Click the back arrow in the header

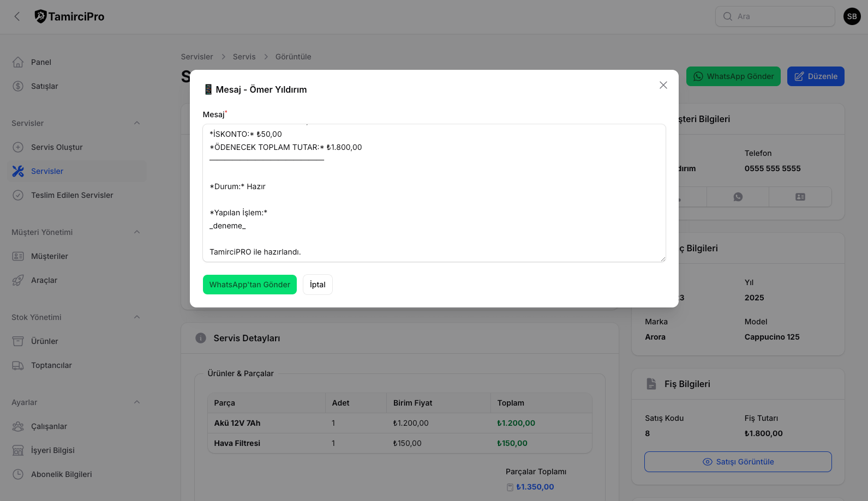(x=17, y=16)
